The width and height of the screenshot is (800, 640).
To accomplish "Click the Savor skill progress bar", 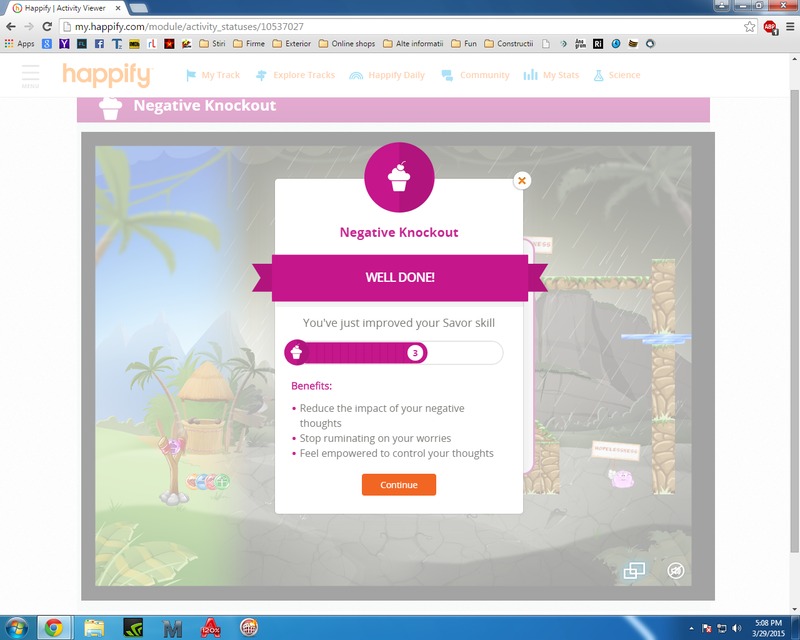I will tap(393, 353).
